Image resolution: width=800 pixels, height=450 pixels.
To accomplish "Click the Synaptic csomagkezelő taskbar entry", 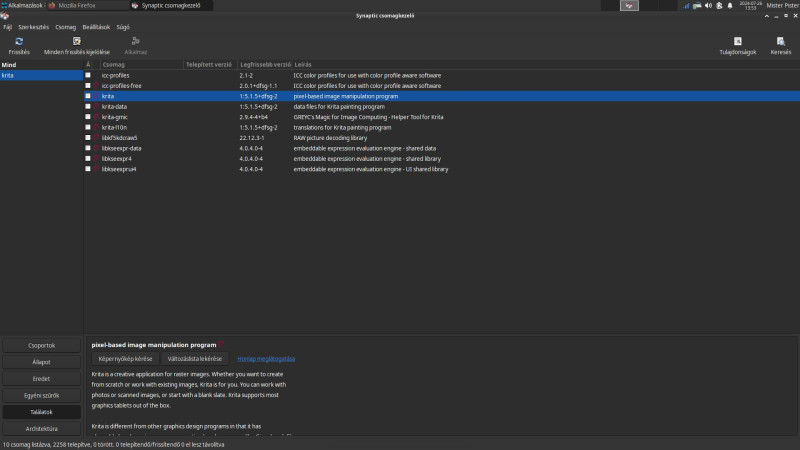I will point(171,6).
